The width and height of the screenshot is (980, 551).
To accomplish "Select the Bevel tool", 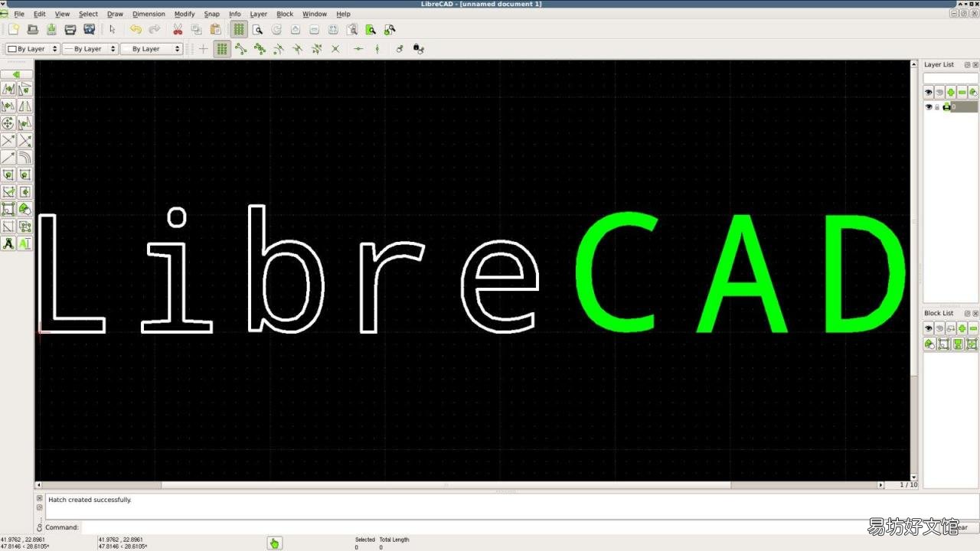I will 8,174.
